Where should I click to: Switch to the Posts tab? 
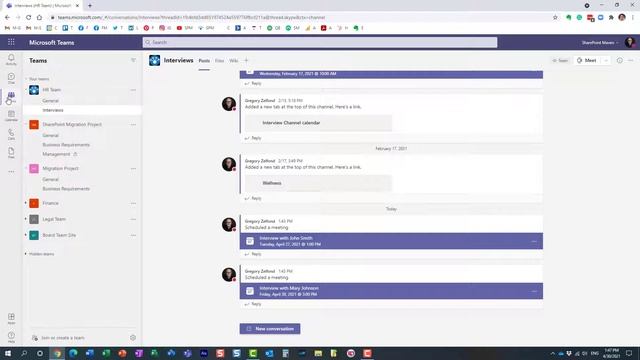[x=204, y=61]
